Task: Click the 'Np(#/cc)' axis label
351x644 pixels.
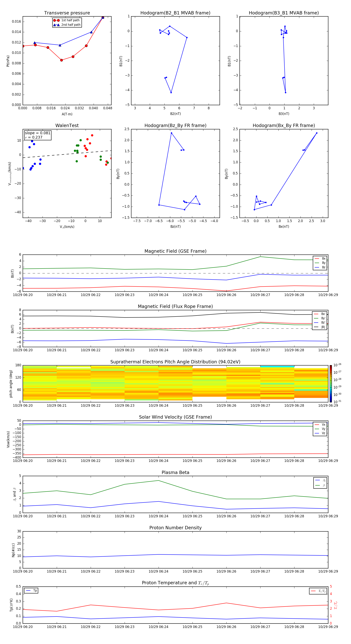Action: (13, 550)
